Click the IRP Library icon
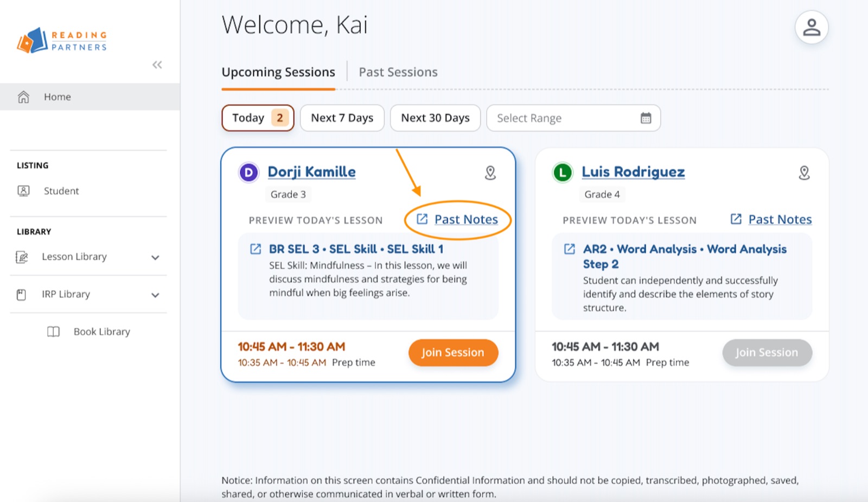This screenshot has width=868, height=502. pyautogui.click(x=21, y=295)
